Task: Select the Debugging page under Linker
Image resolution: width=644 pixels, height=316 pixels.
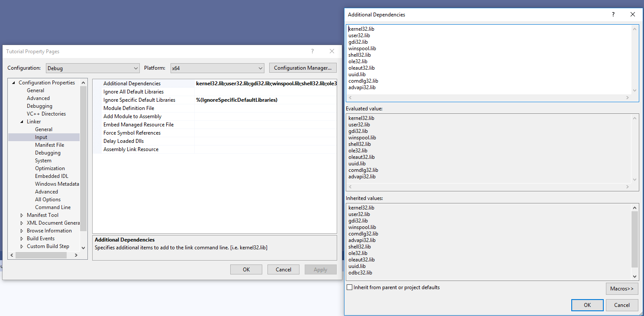Action: point(48,152)
